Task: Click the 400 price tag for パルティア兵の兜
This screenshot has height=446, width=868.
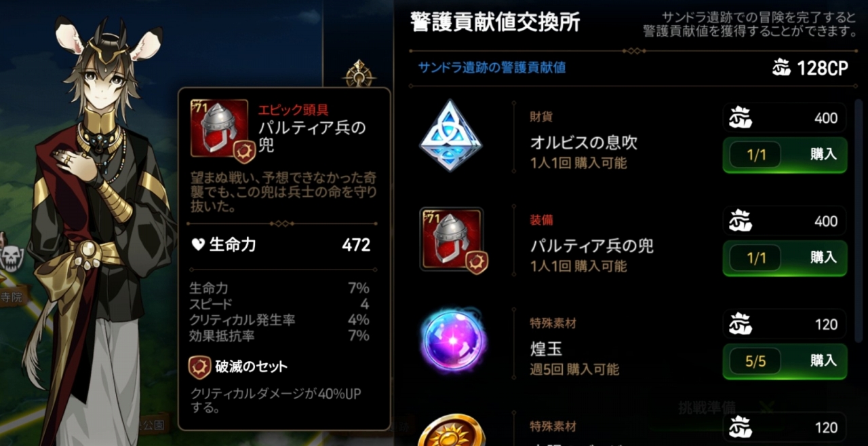Action: 785,221
